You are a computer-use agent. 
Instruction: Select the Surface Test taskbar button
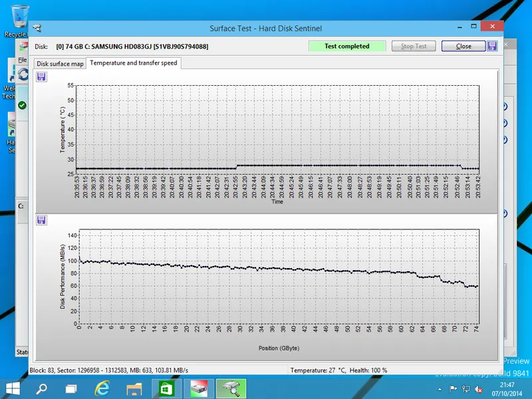[231, 388]
